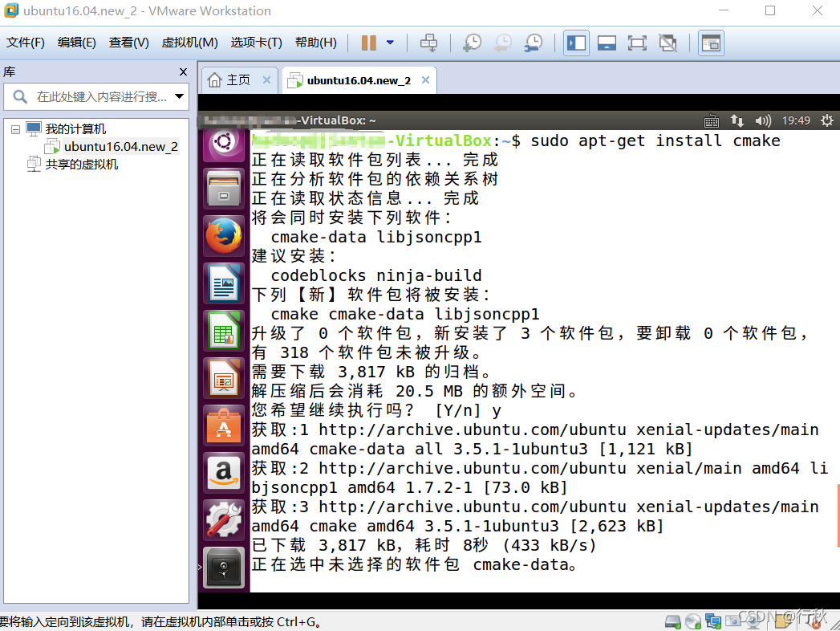Viewport: 840px width, 631px height.
Task: Open LibreOffice Calc from the launcher
Action: pyautogui.click(x=224, y=331)
